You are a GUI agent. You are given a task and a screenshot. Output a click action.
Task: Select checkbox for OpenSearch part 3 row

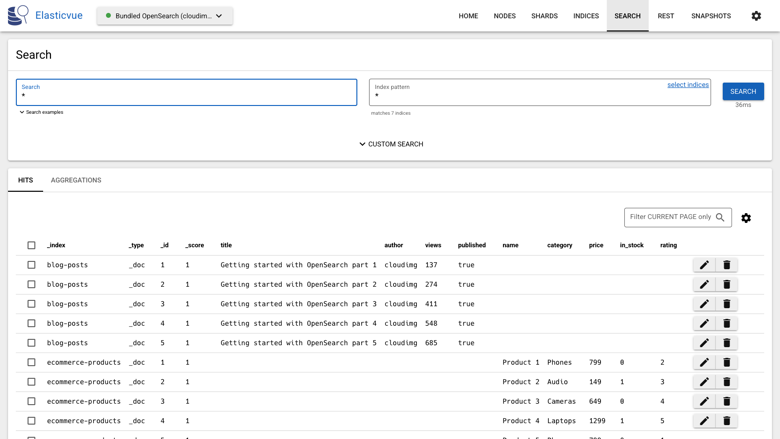coord(31,304)
